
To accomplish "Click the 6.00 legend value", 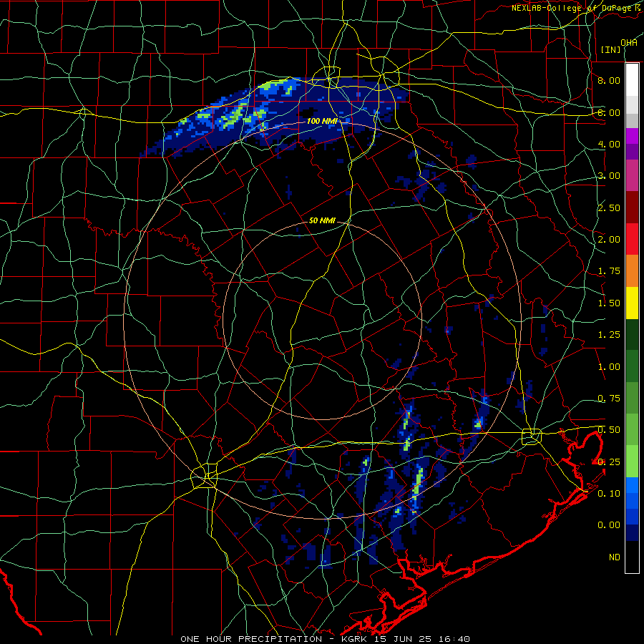I will click(609, 112).
